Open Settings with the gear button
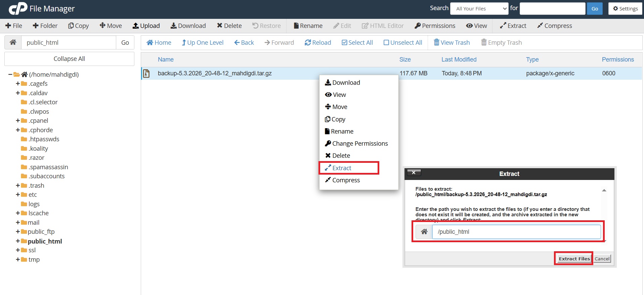 click(x=625, y=9)
